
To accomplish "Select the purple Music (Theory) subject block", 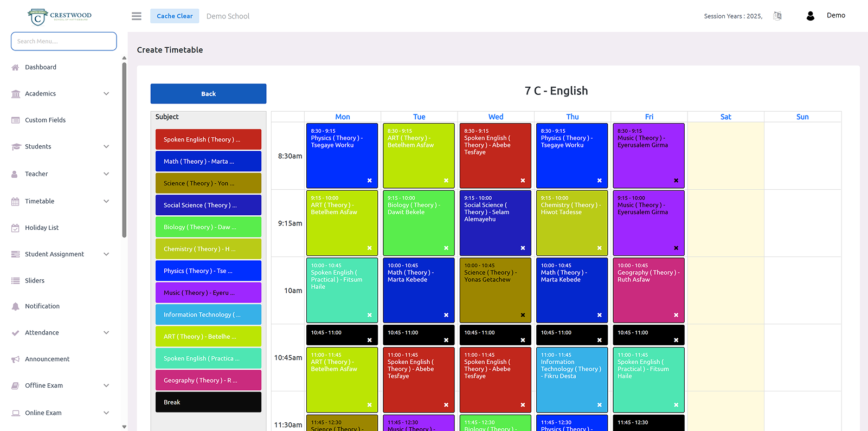I will pyautogui.click(x=208, y=293).
